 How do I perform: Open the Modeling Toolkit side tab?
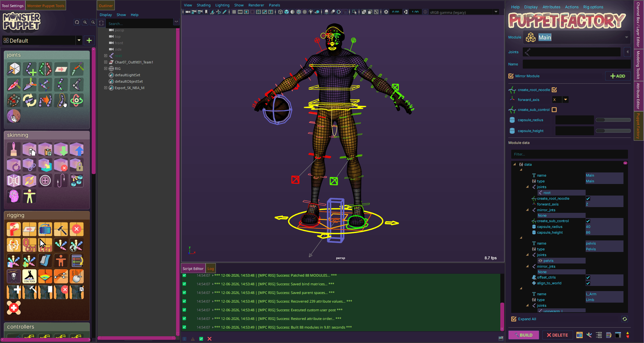tap(638, 65)
